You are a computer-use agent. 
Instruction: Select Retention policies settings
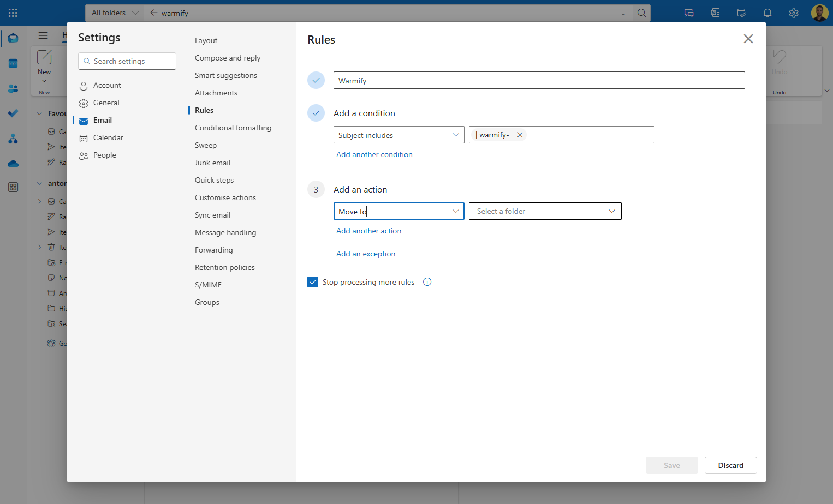tap(225, 267)
